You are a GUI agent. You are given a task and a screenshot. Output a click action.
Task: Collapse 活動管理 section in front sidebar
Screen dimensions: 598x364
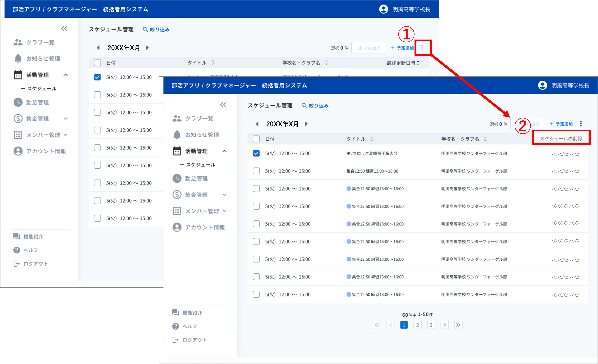coord(225,151)
